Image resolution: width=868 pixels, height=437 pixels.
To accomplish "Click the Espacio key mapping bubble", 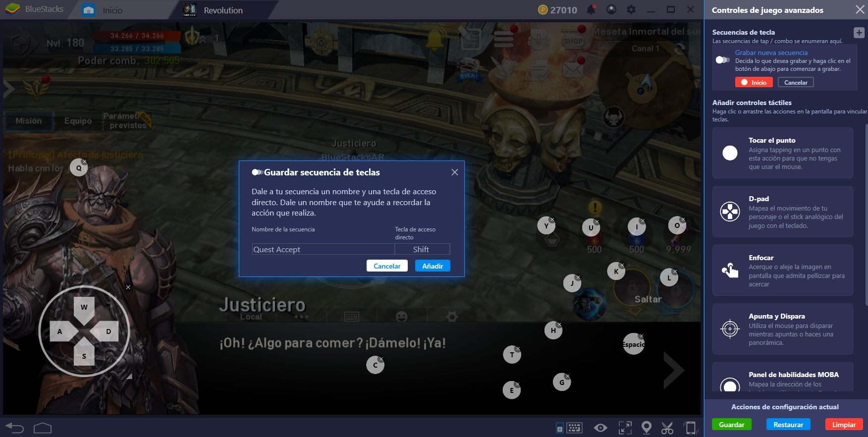I will 634,344.
